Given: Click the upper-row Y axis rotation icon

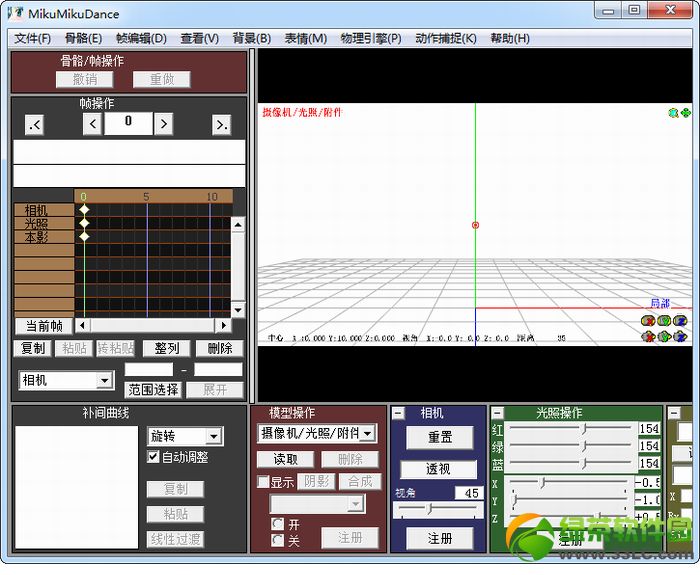Looking at the screenshot, I should coord(664,321).
